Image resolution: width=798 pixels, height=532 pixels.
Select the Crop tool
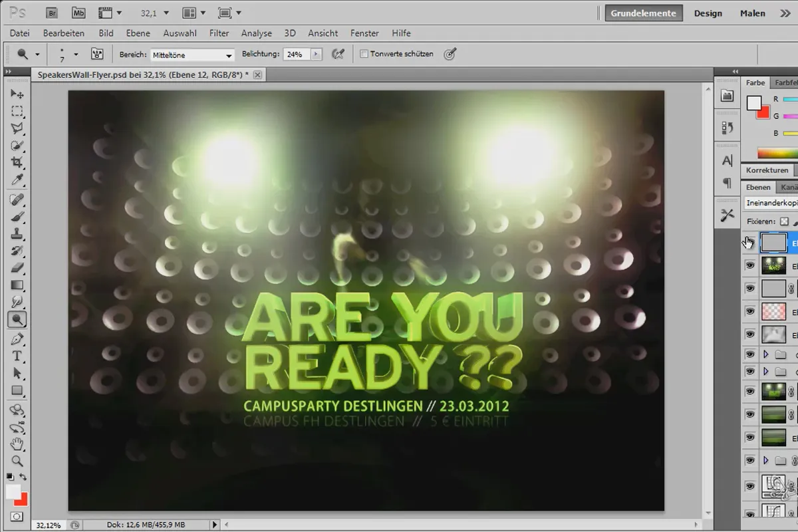[17, 163]
